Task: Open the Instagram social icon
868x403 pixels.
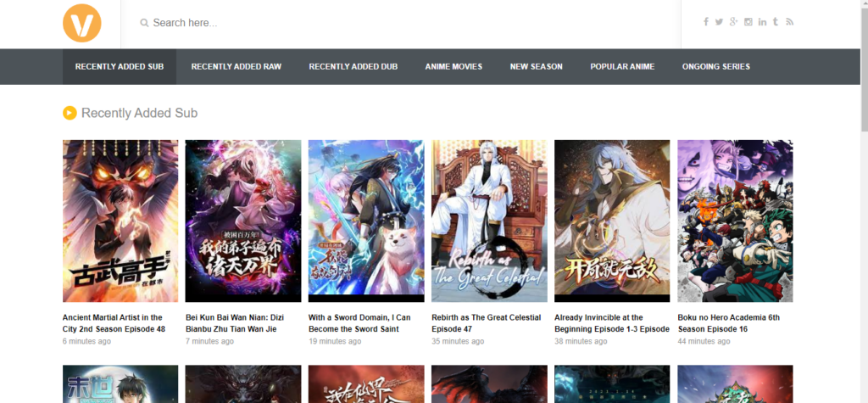Action: click(748, 21)
